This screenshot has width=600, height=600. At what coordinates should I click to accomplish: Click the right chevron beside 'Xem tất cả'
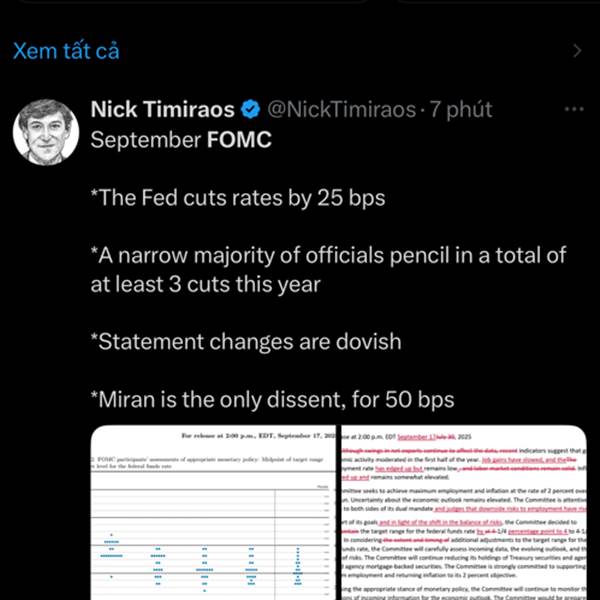(577, 51)
